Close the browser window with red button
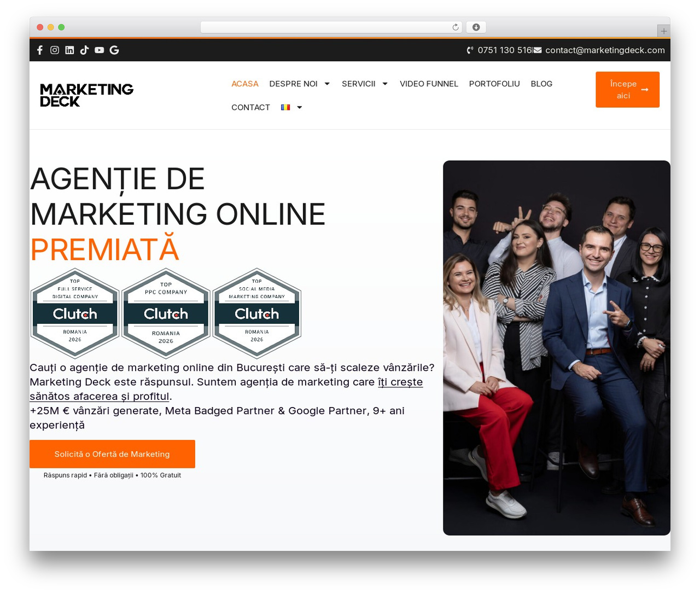This screenshot has width=700, height=593. coord(40,27)
